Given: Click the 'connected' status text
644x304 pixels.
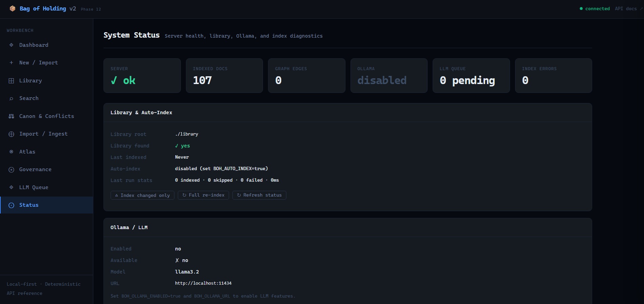Looking at the screenshot, I should tap(598, 9).
